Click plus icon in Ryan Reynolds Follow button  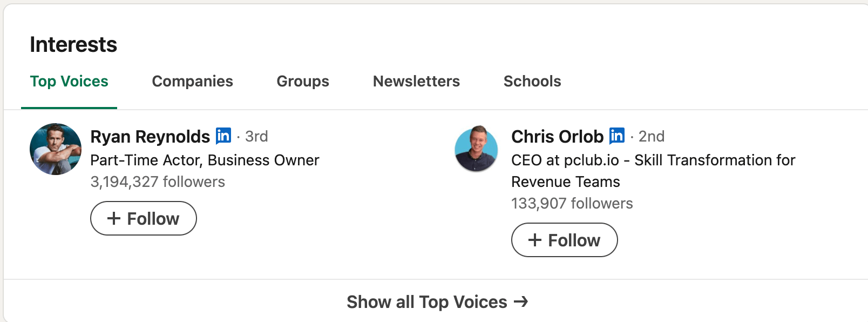[x=113, y=218]
